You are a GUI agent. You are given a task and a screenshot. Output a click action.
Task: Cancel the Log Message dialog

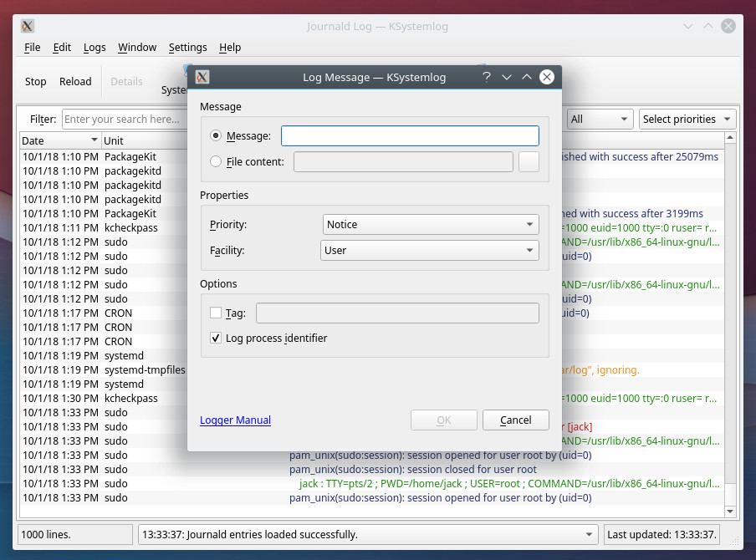click(515, 420)
